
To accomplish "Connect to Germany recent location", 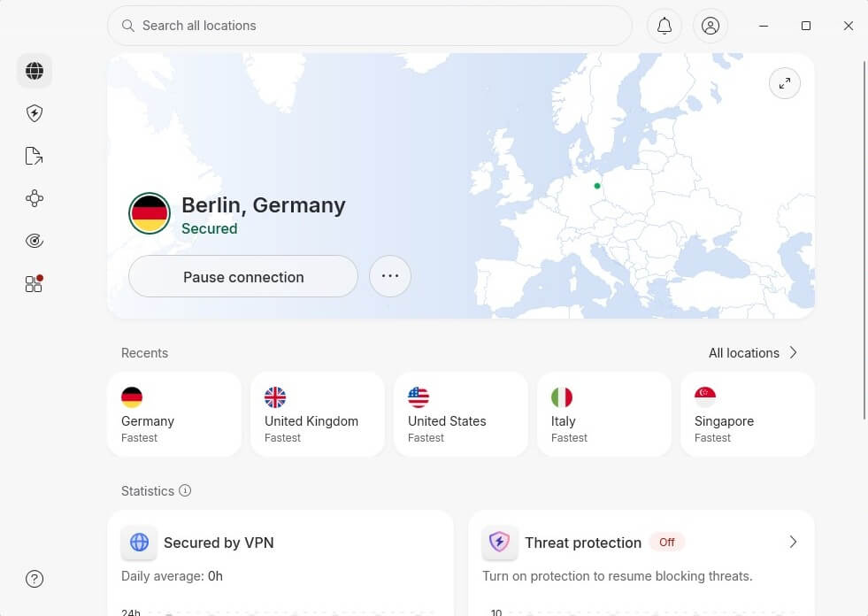I will pyautogui.click(x=174, y=414).
